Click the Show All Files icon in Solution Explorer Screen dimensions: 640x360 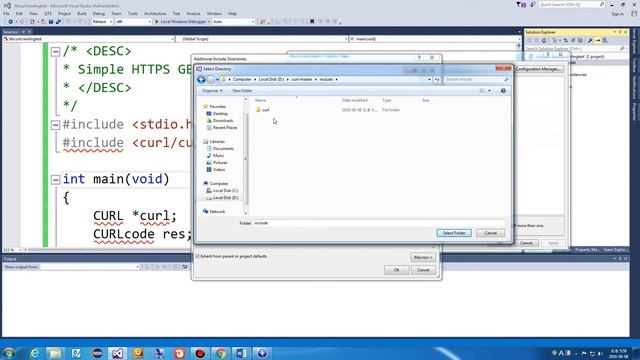[580, 40]
